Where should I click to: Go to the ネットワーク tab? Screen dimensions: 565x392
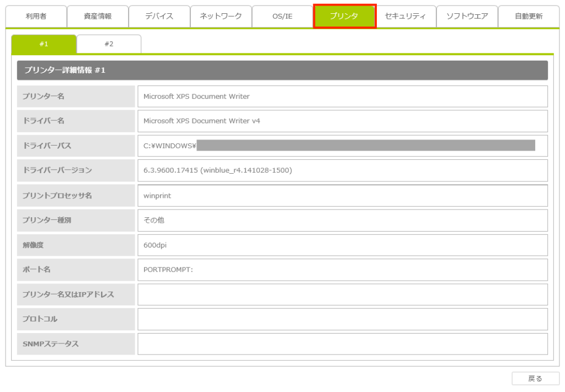[x=221, y=17]
